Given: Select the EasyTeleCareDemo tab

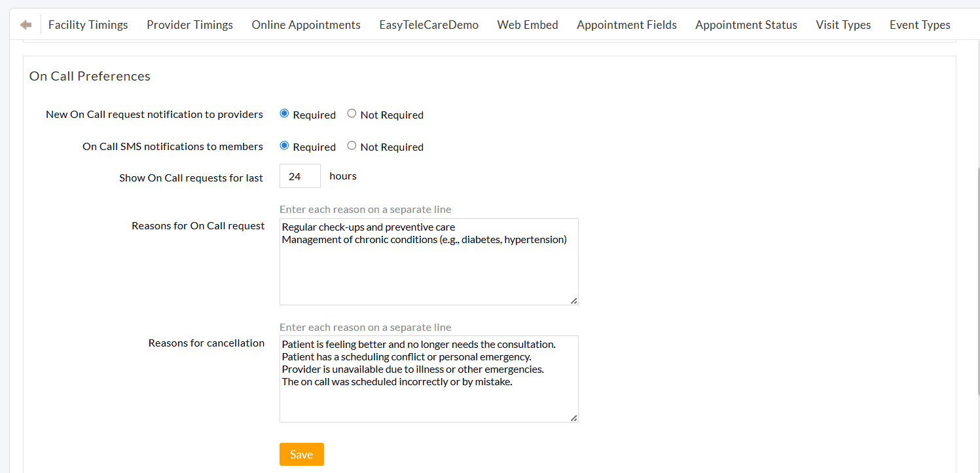Looking at the screenshot, I should coord(429,24).
